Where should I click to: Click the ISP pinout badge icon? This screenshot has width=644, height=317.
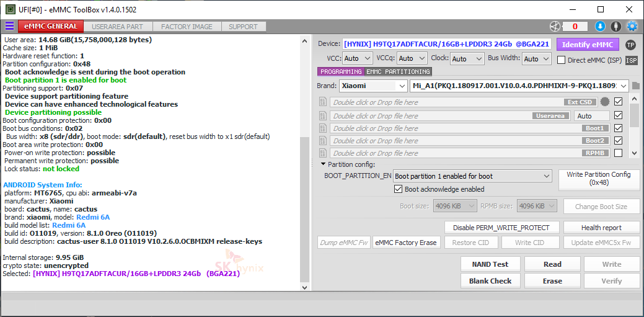click(631, 60)
